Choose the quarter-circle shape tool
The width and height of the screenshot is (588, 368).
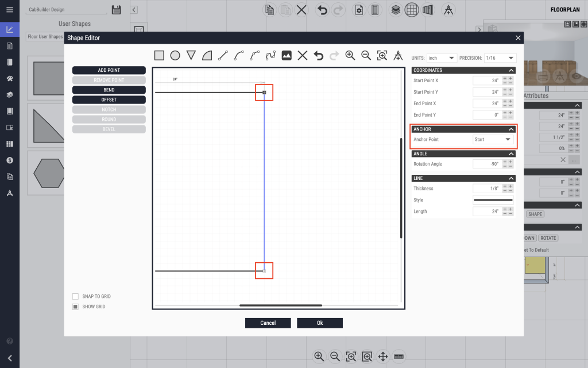click(x=207, y=56)
